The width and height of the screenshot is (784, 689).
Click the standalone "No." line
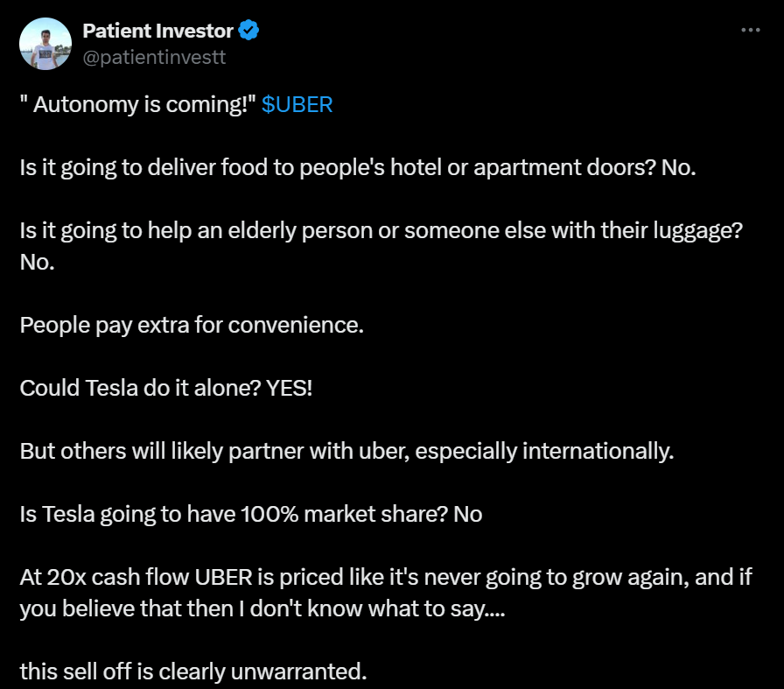click(37, 262)
